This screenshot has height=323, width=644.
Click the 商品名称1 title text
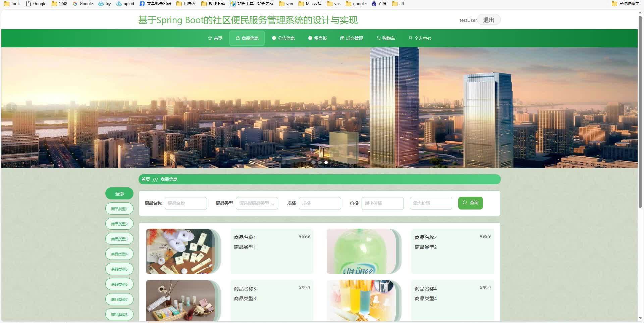pyautogui.click(x=245, y=237)
